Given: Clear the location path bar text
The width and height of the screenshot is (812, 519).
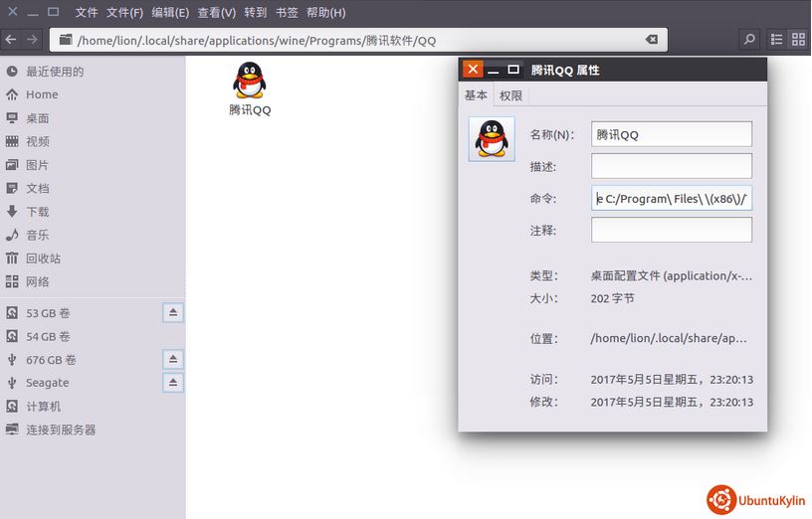Looking at the screenshot, I should tap(652, 40).
